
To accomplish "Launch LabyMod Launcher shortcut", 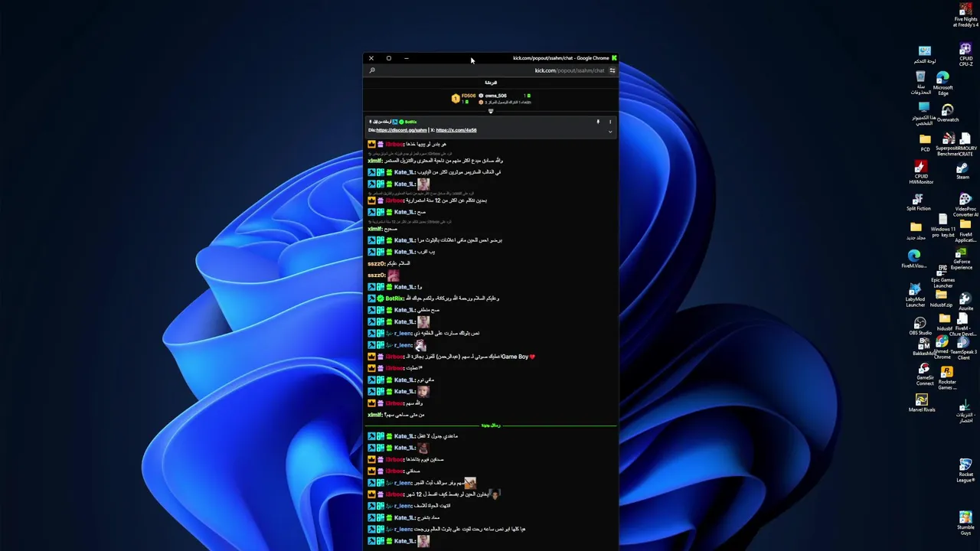I will point(915,295).
